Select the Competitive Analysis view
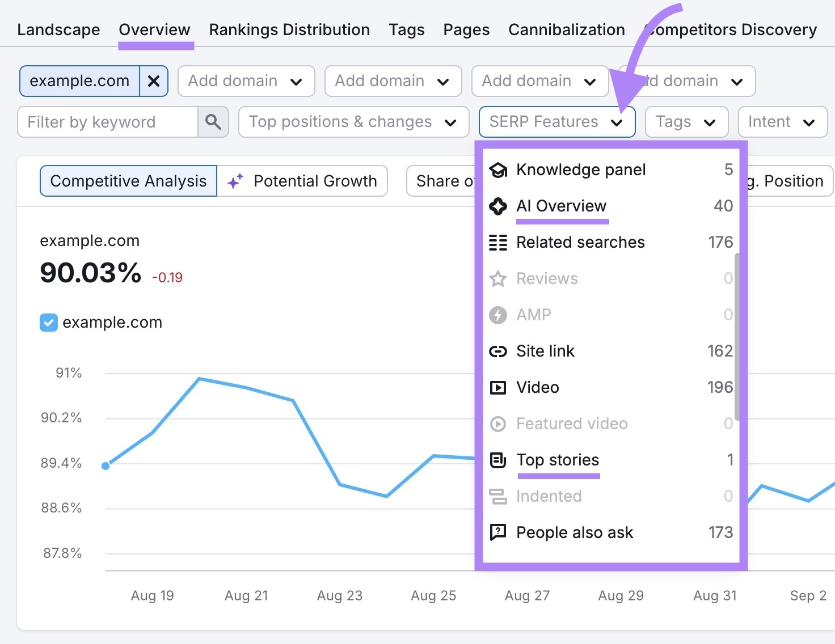This screenshot has width=835, height=644. [x=128, y=181]
